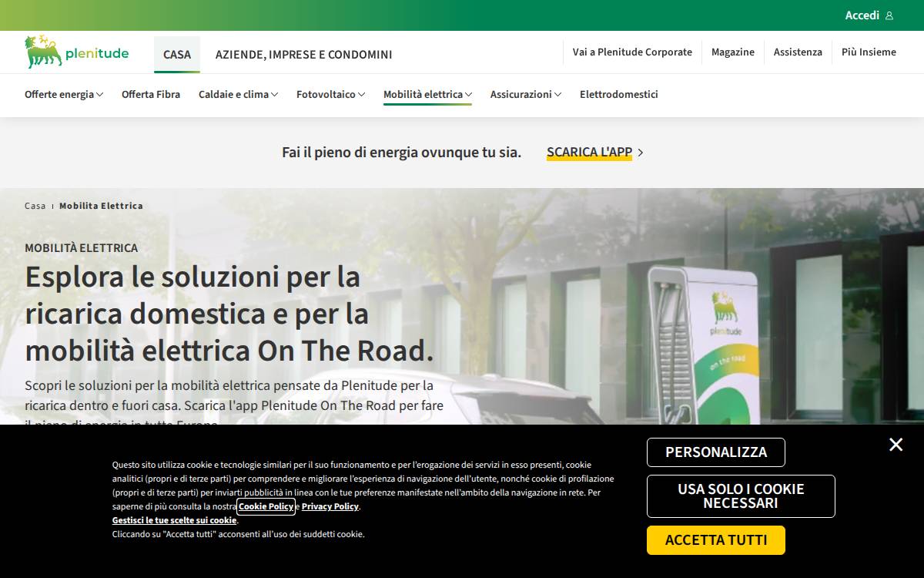The width and height of the screenshot is (924, 578).
Task: Click the ACCETTA TUTTI button
Action: 716,540
